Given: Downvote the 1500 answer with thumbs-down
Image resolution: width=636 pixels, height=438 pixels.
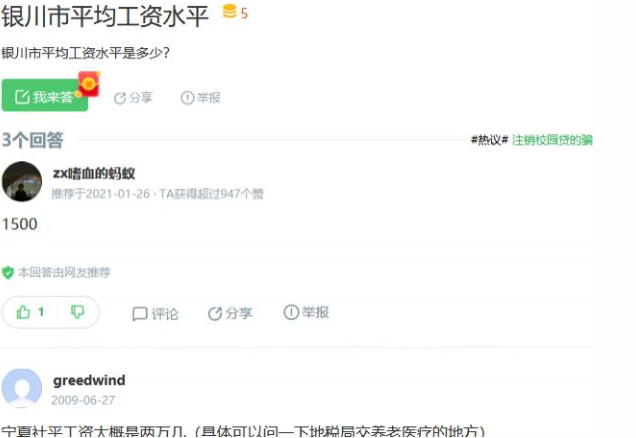Looking at the screenshot, I should (x=77, y=312).
